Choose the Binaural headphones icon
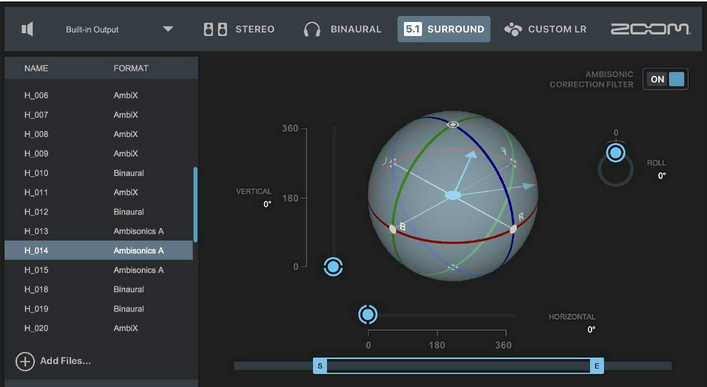Image resolution: width=707 pixels, height=387 pixels. pyautogui.click(x=312, y=29)
